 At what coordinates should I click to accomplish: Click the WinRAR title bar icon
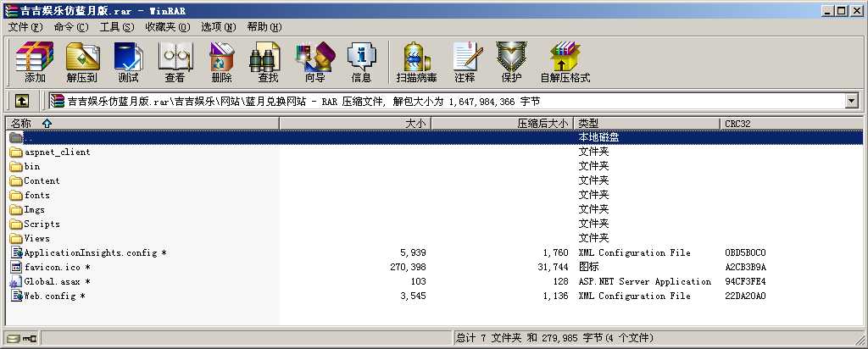point(10,10)
